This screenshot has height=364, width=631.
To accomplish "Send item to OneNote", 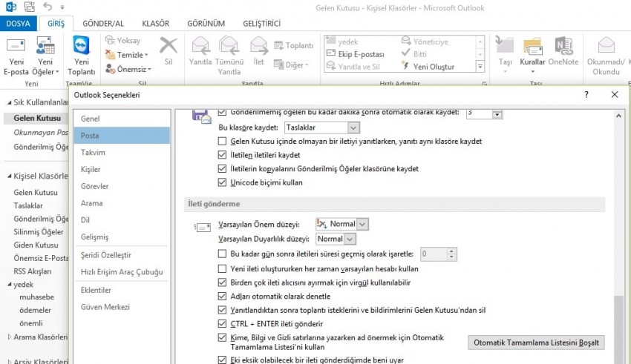I will (563, 51).
